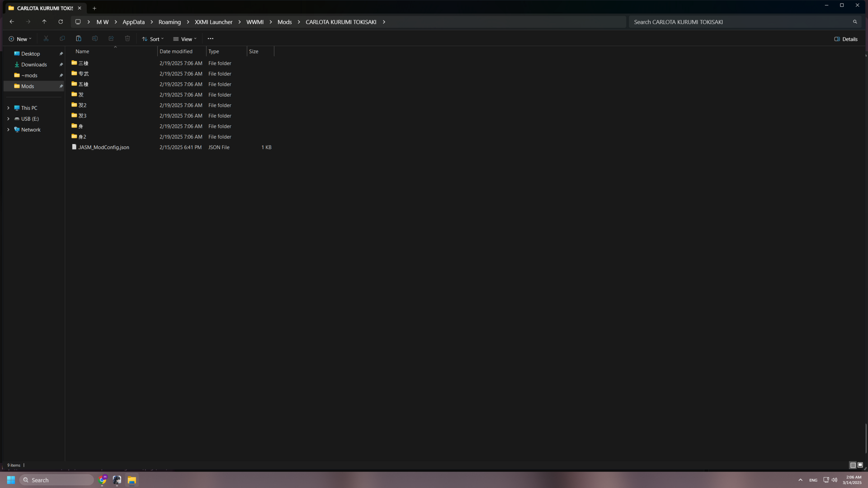This screenshot has height=488, width=868.
Task: Switch to details view in the status bar
Action: (853, 465)
